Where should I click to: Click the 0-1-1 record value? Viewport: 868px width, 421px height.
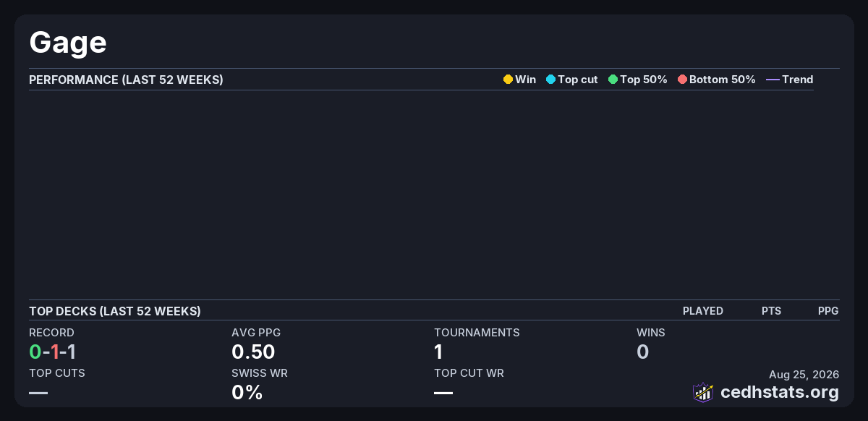(53, 352)
